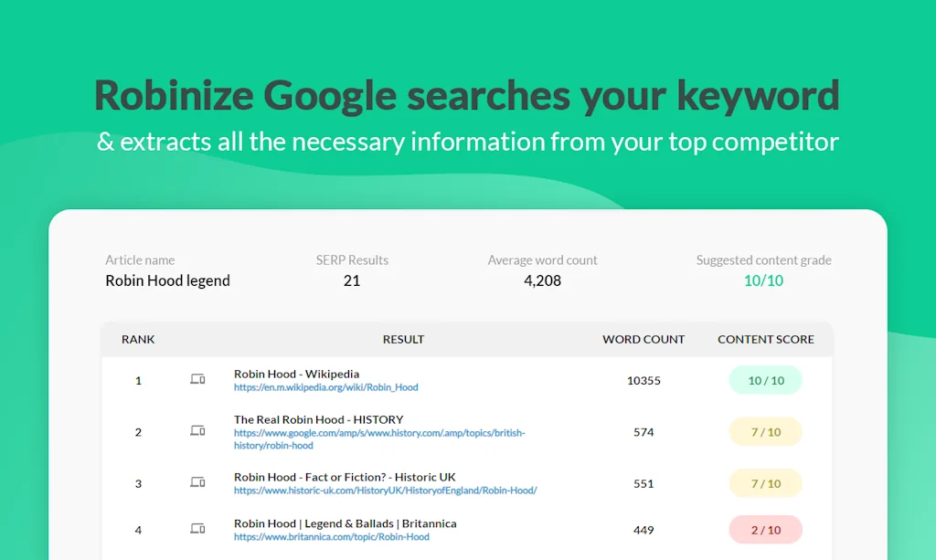The image size is (936, 560).
Task: Click the device icon beside Historic UK result
Action: (197, 482)
